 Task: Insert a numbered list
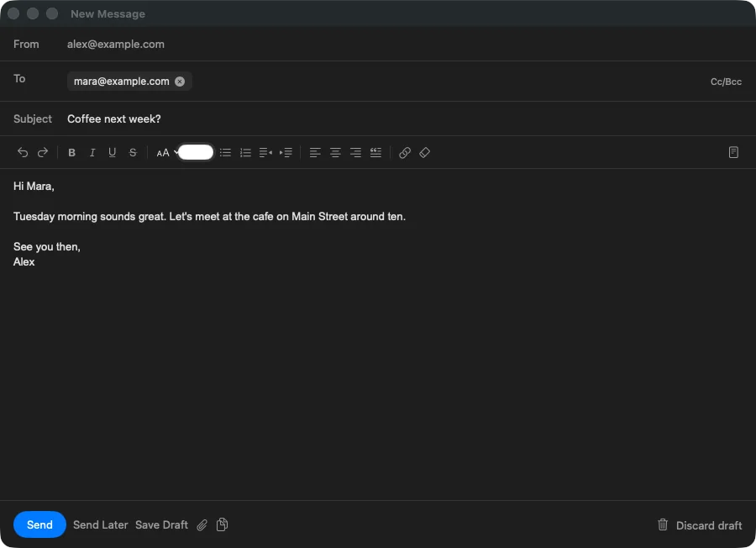(x=245, y=152)
